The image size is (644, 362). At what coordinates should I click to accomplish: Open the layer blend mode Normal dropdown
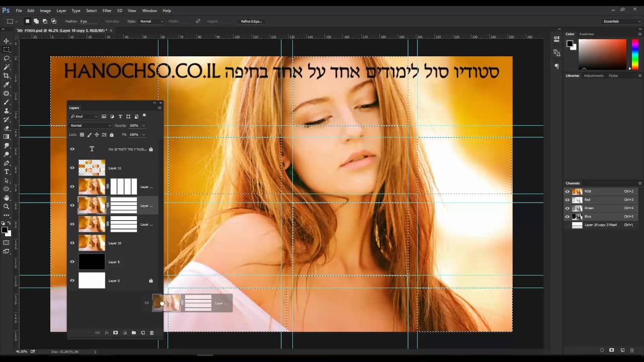[x=91, y=126]
